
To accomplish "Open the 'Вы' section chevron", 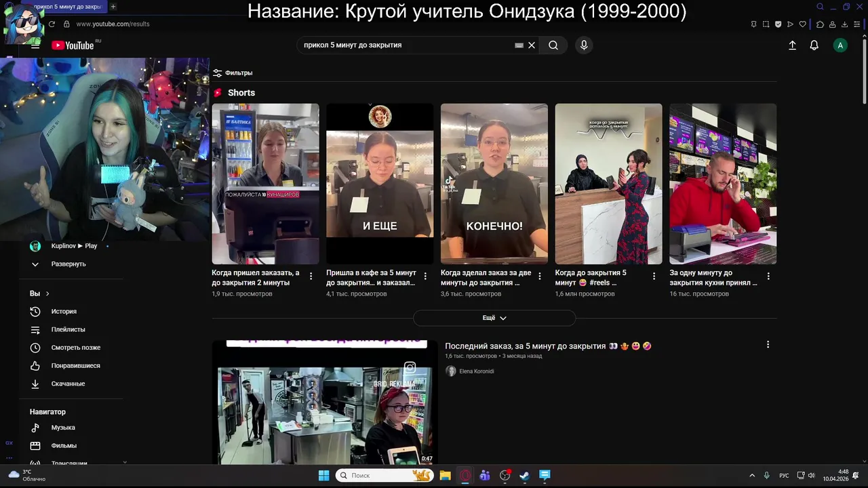I will click(x=47, y=293).
